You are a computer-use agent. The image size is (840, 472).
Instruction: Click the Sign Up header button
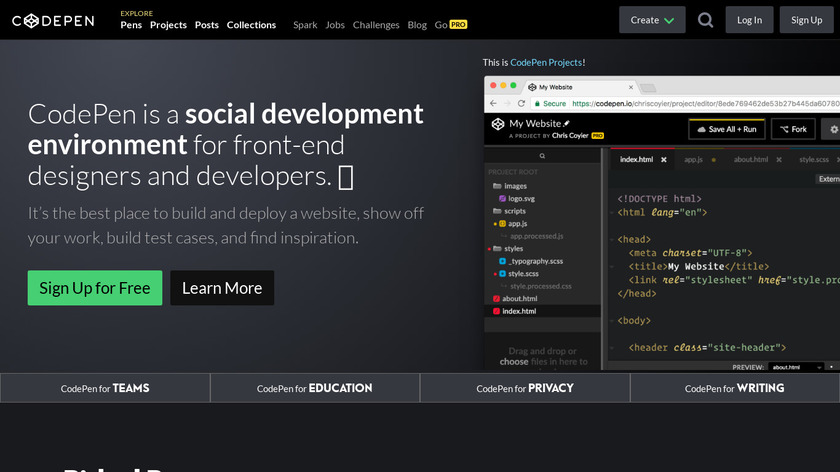click(x=806, y=20)
